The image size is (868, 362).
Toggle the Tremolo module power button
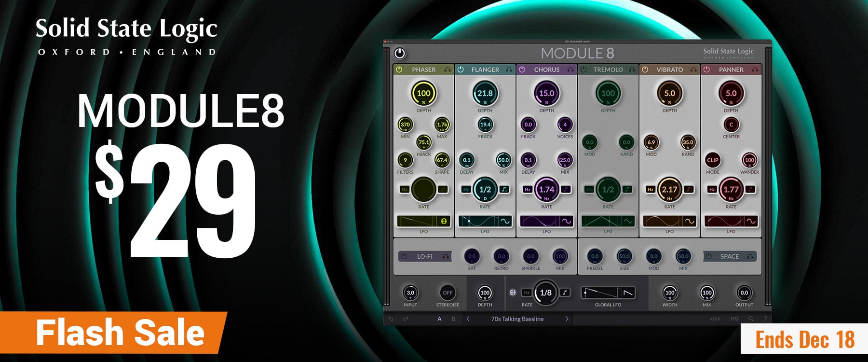[583, 70]
